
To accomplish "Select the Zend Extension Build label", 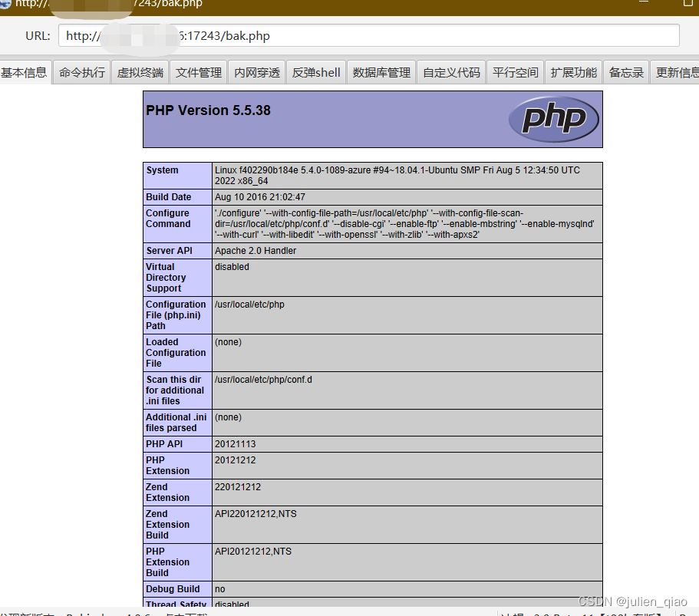I will click(167, 524).
